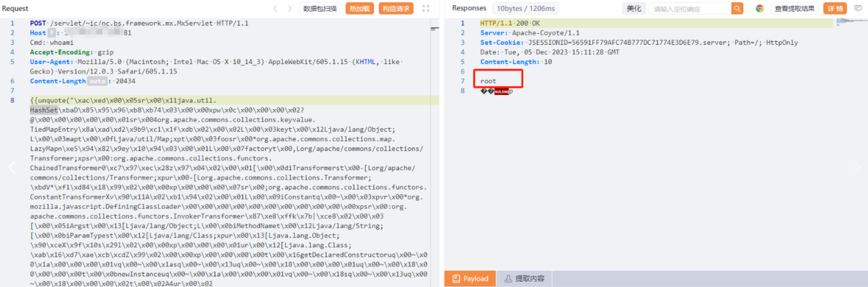Click the Content-Length auto badge
This screenshot has width=868, height=287.
coord(97,81)
